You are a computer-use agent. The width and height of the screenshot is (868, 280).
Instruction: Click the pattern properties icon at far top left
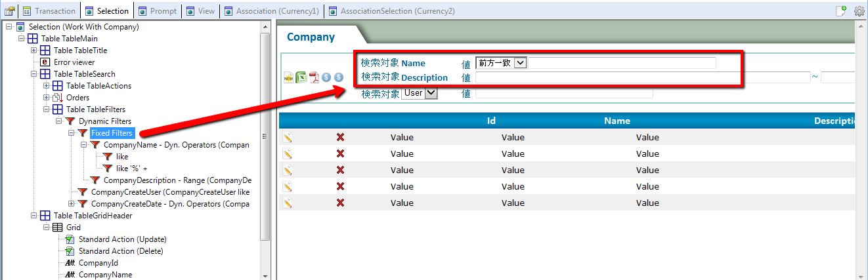(x=10, y=11)
